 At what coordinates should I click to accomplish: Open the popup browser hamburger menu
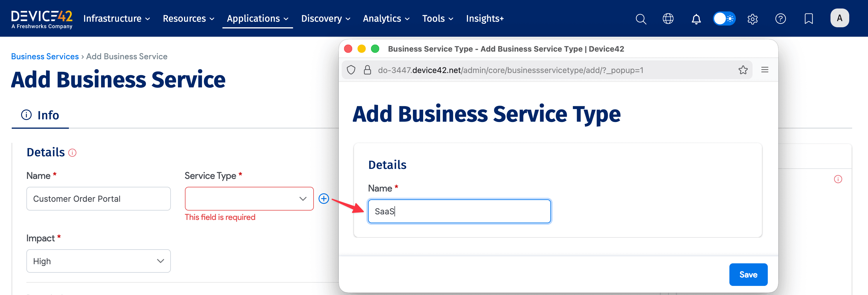(765, 70)
